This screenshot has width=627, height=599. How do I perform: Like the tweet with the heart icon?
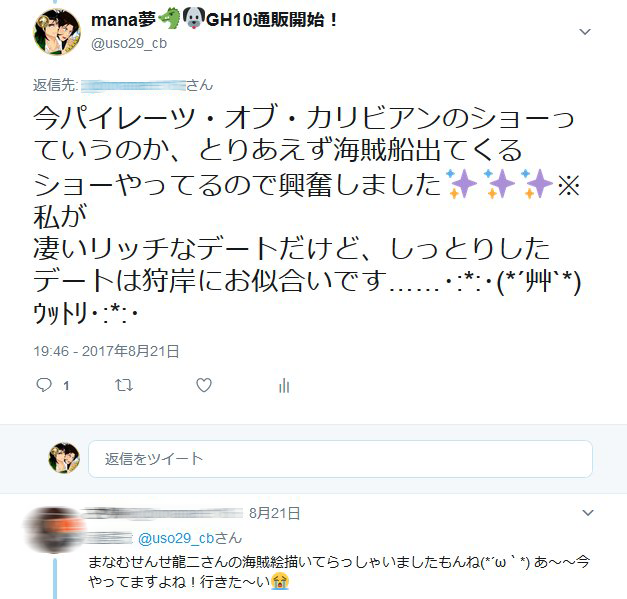pos(204,385)
